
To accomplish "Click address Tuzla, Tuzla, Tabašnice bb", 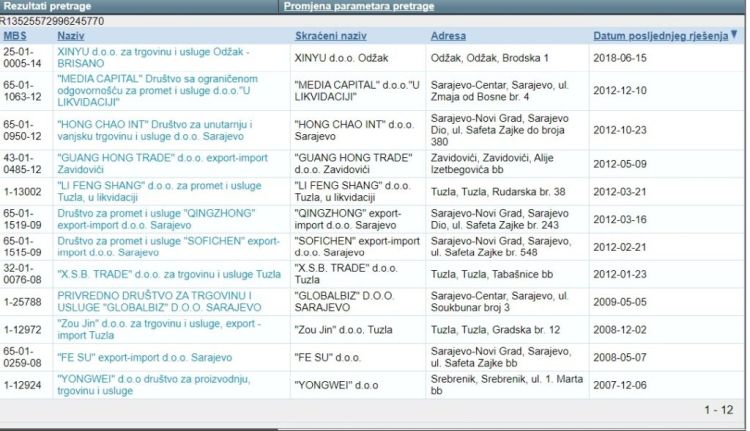I will pos(492,275).
